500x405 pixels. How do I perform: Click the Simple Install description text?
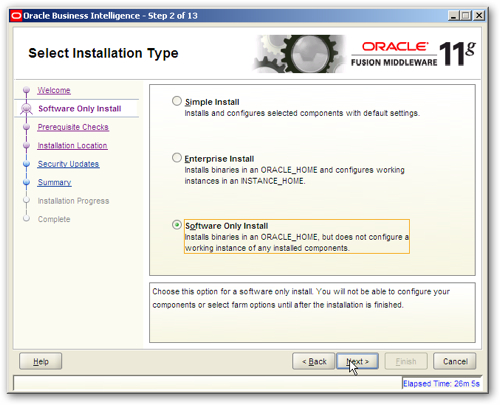click(302, 113)
